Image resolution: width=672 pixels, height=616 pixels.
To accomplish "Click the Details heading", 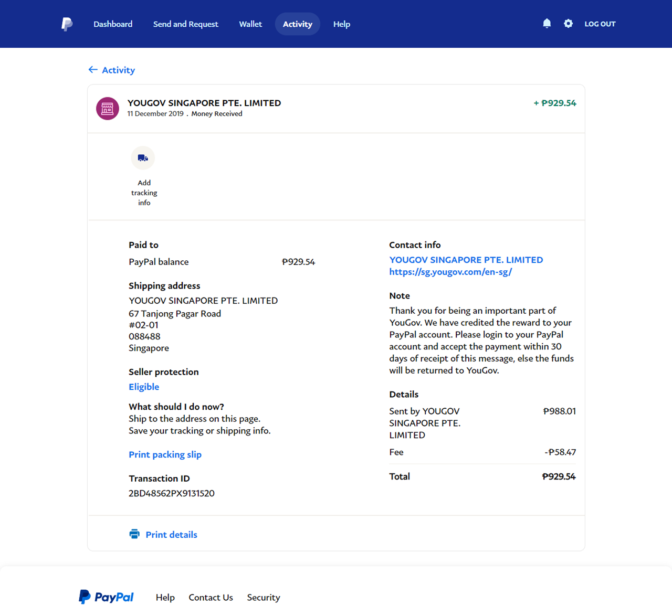I will point(404,394).
